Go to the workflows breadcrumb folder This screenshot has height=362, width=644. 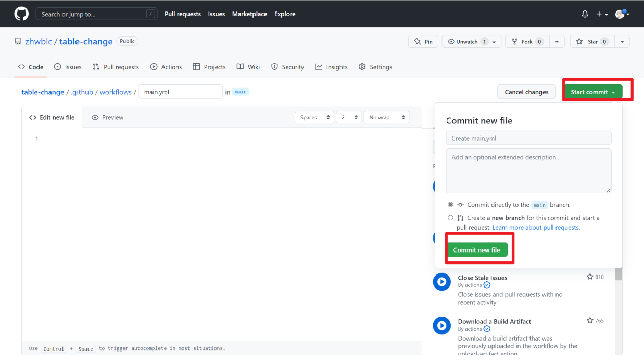116,92
